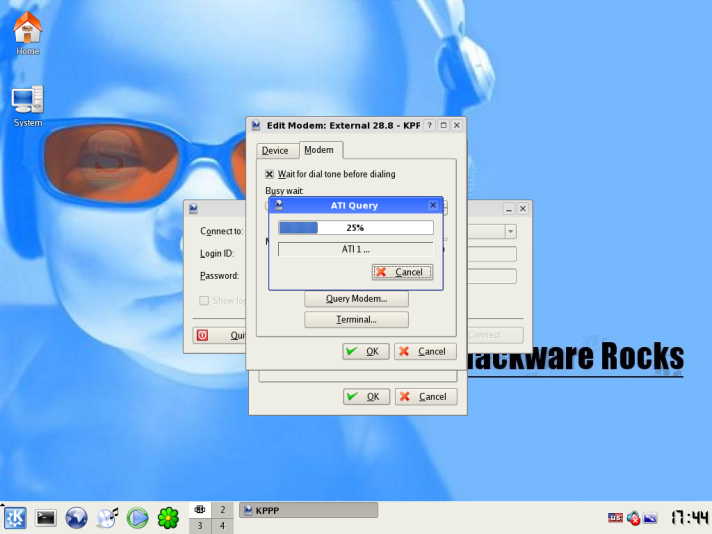Click the Busy wait label
The width and height of the screenshot is (712, 534).
(x=284, y=191)
